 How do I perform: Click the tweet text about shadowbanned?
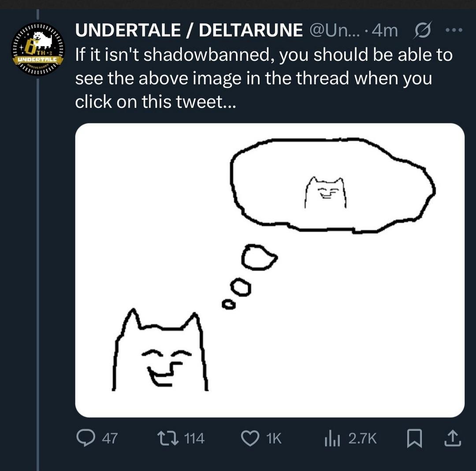[x=264, y=78]
